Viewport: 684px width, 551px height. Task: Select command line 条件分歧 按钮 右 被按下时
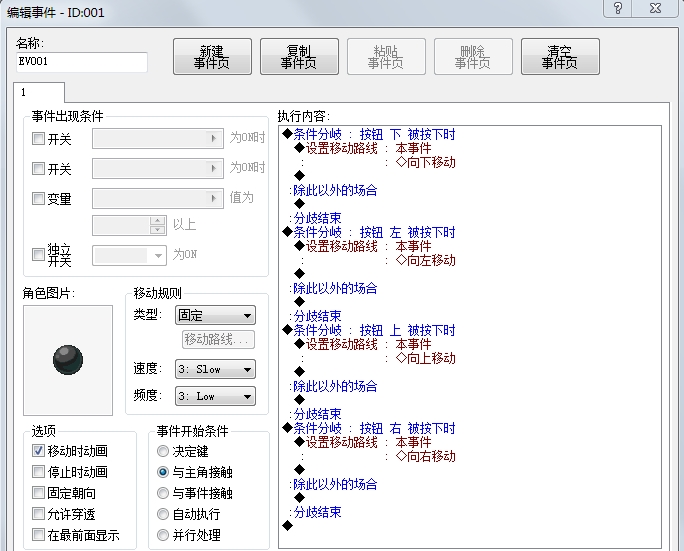pyautogui.click(x=369, y=428)
